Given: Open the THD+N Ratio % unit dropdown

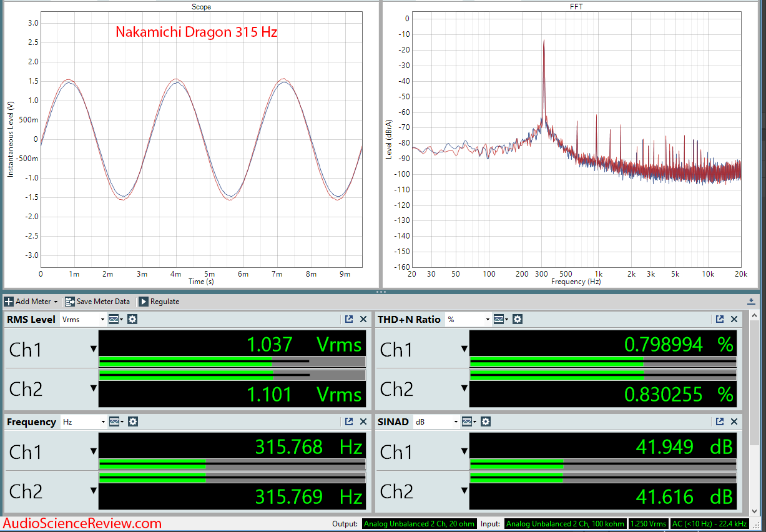Looking at the screenshot, I should 468,319.
